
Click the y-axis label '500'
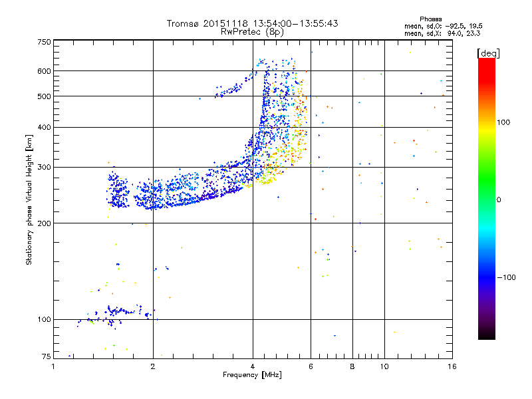coord(44,96)
